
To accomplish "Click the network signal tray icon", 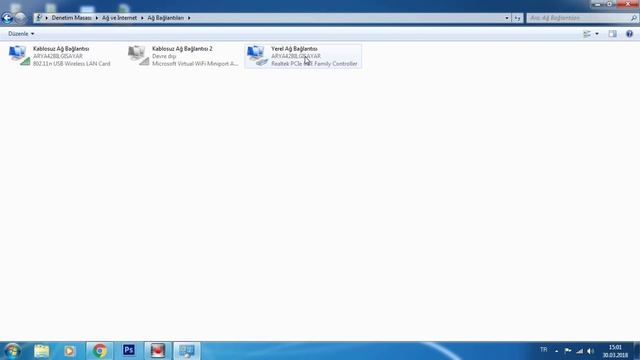I will click(580, 351).
